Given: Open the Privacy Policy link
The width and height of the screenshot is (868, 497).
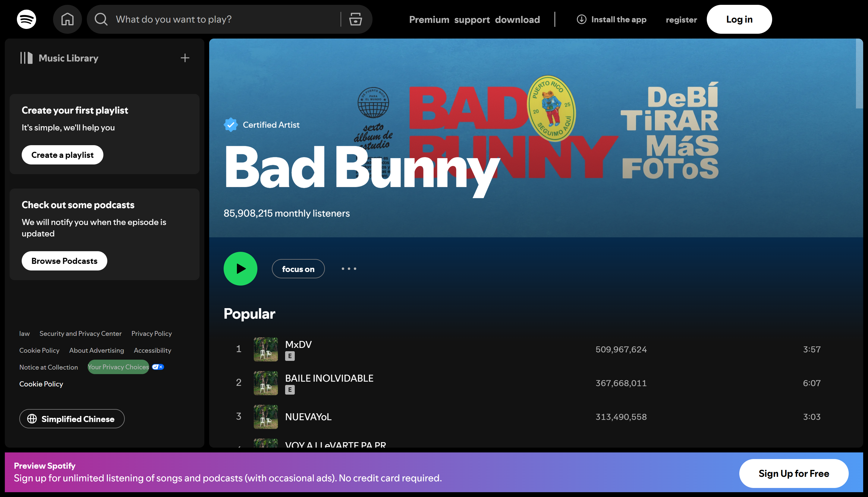Looking at the screenshot, I should coord(151,333).
